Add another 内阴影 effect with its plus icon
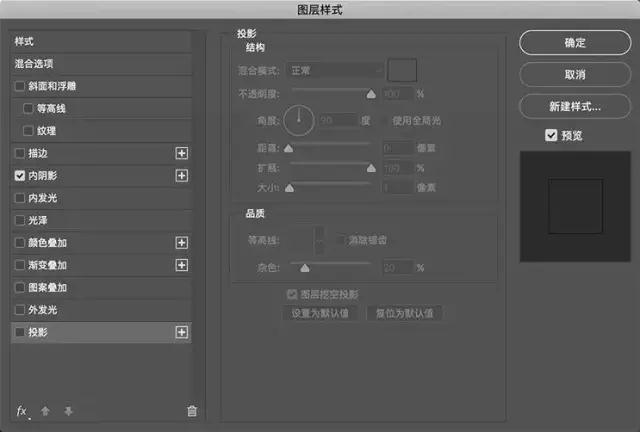This screenshot has width=640, height=432. (181, 175)
